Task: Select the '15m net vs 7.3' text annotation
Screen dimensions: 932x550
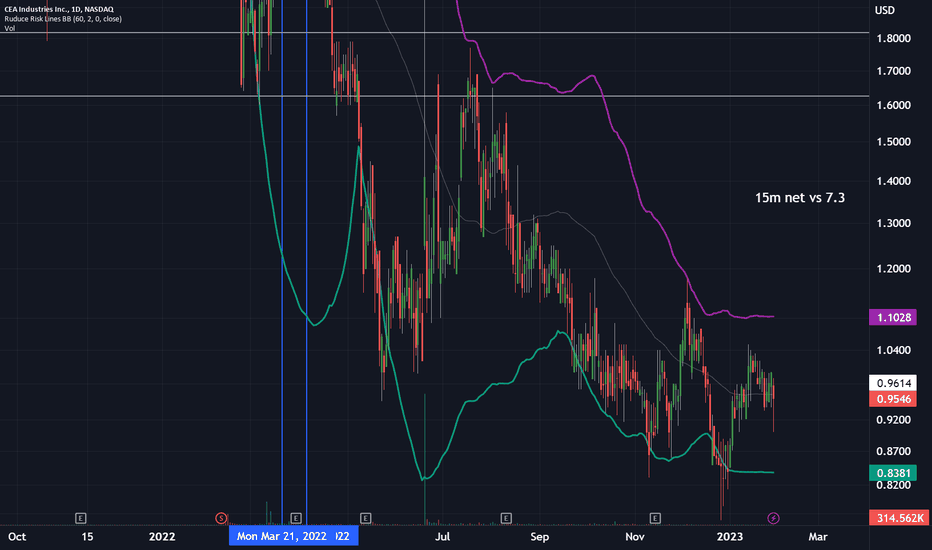Action: point(799,198)
